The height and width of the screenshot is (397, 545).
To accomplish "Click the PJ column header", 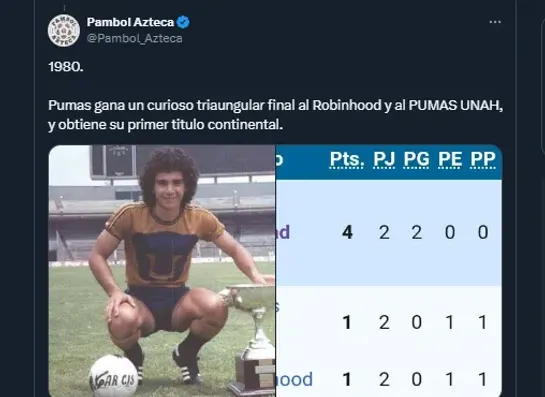I will pos(384,160).
